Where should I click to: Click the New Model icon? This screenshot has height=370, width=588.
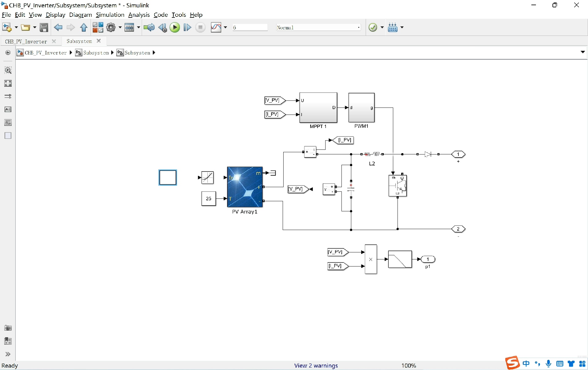pos(7,28)
